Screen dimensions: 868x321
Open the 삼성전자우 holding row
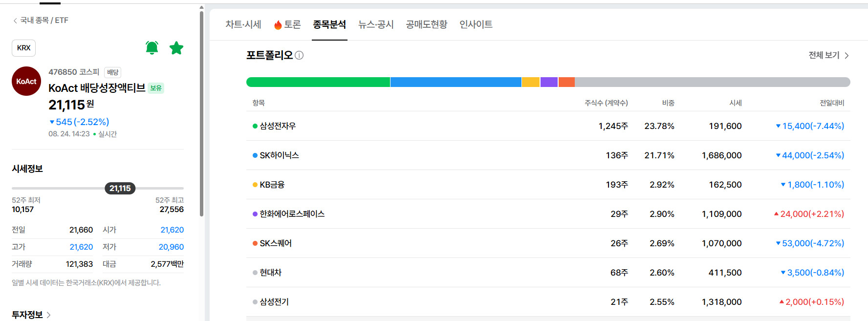[x=548, y=126]
